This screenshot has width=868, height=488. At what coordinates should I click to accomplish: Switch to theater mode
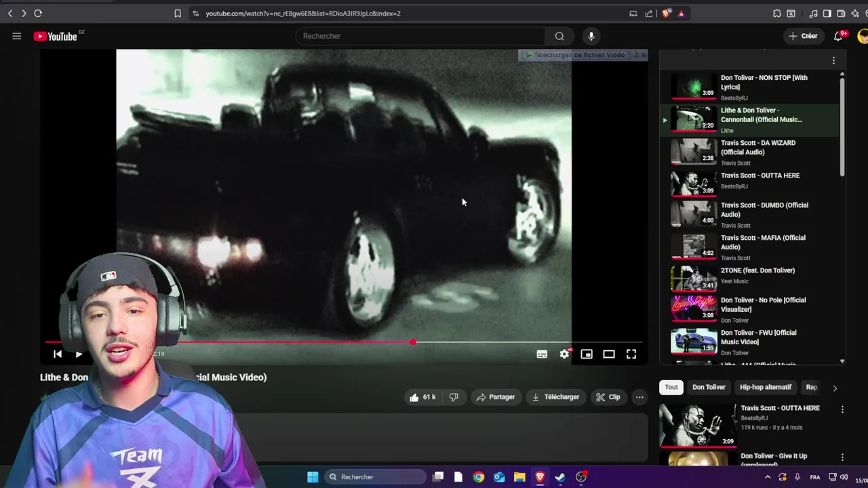(609, 354)
